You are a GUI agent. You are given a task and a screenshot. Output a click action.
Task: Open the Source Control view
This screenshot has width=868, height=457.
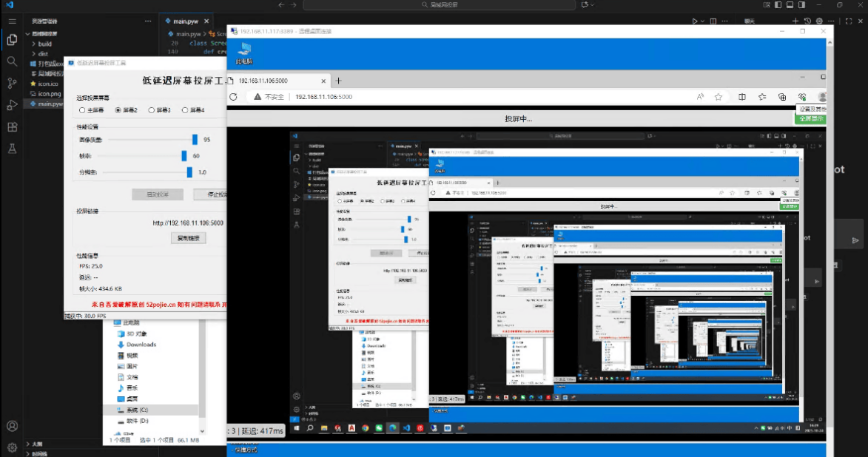(x=12, y=83)
